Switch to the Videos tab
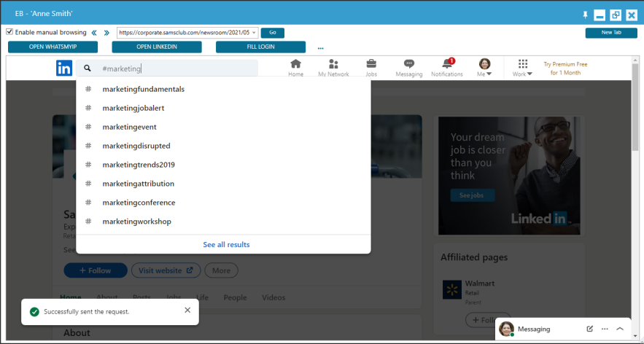 (273, 297)
